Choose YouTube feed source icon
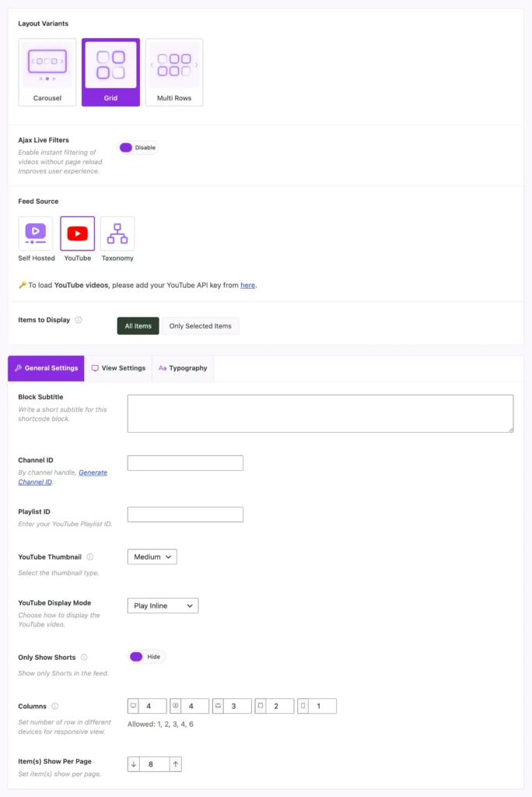 [x=77, y=233]
